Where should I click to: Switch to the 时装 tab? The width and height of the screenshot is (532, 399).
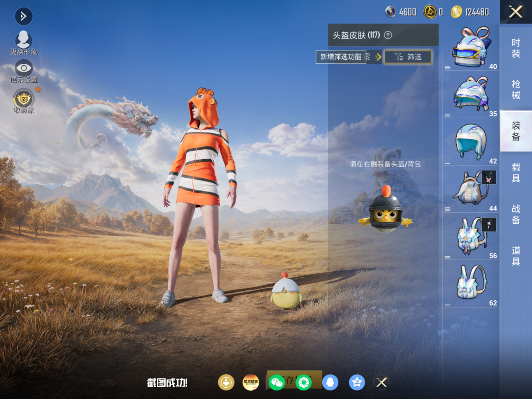coord(516,48)
